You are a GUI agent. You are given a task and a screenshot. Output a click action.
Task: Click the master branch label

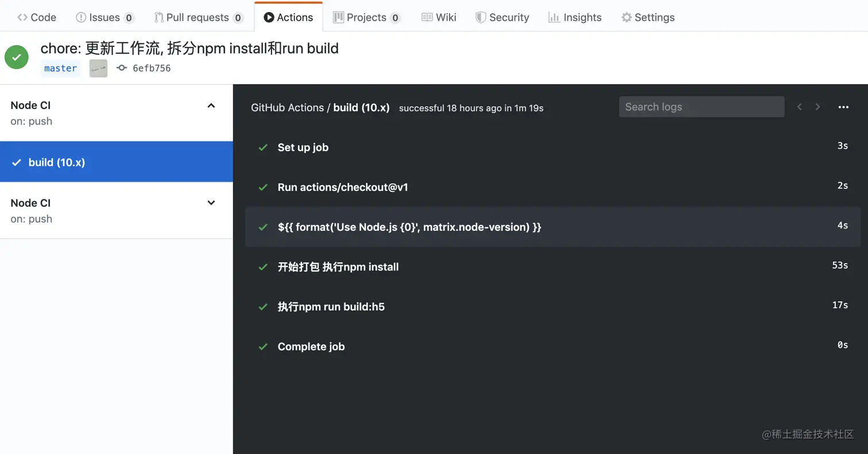point(60,68)
